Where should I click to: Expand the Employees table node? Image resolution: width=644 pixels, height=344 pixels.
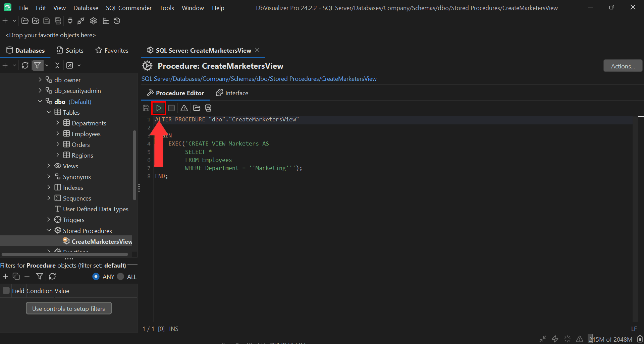pos(57,133)
